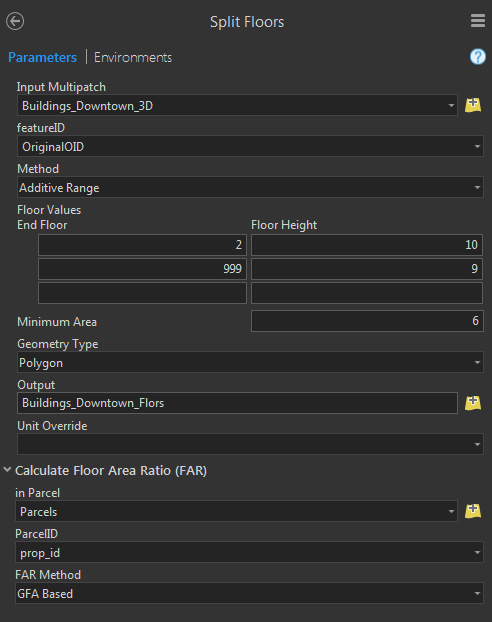Click the Floor Height field containing 10

coord(367,245)
